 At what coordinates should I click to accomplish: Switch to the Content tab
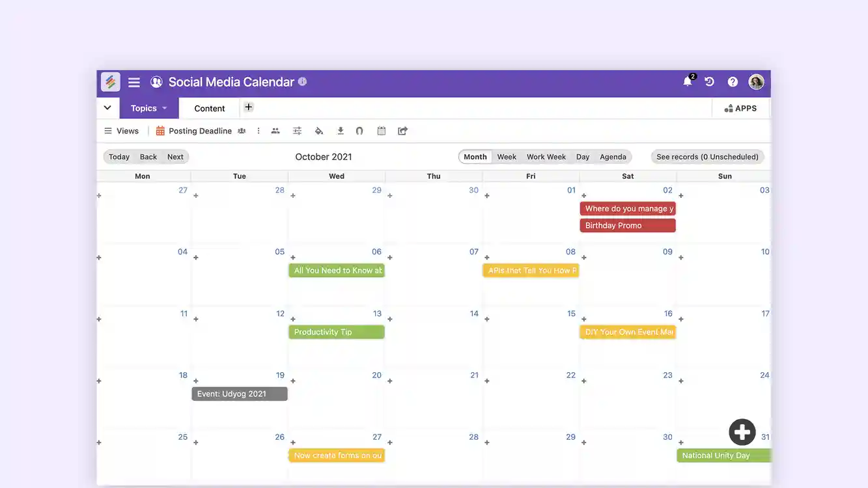point(208,107)
